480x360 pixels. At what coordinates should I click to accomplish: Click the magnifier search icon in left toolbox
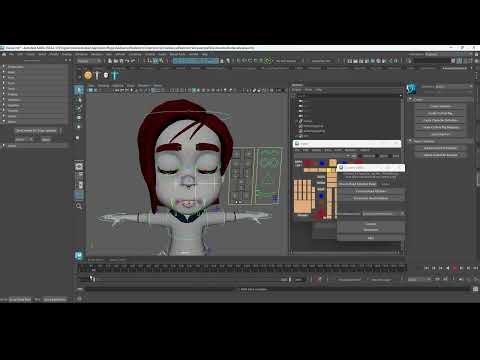(79, 206)
